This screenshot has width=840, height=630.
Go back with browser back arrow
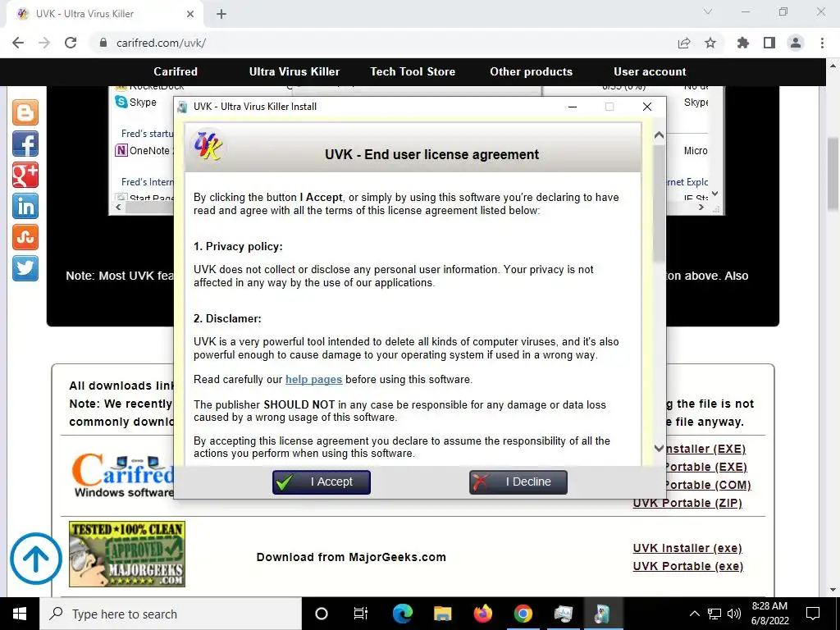point(18,43)
